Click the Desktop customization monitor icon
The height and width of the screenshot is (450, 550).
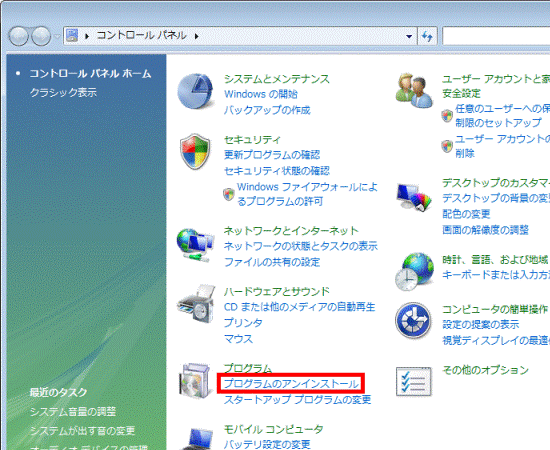(414, 197)
